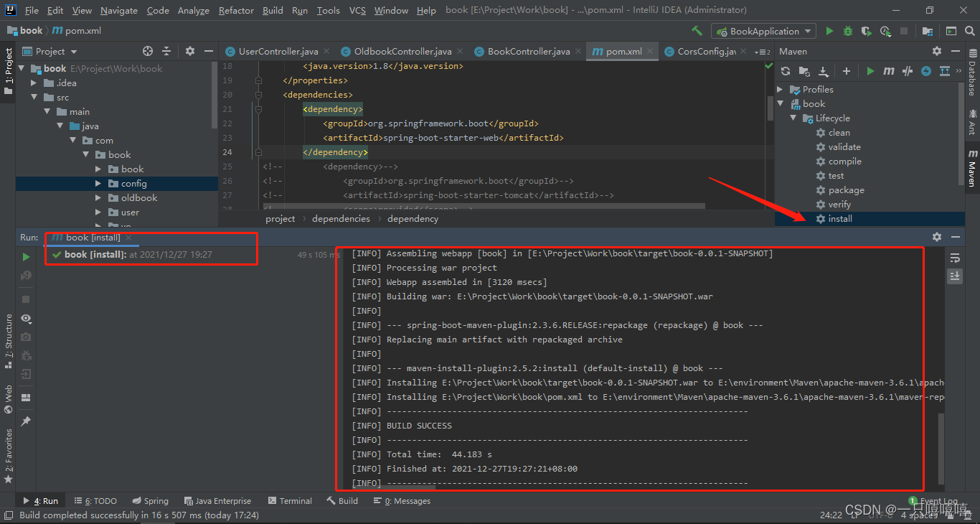Click Run Anything icon in top toolbar
The width and height of the screenshot is (980, 524).
tap(951, 31)
